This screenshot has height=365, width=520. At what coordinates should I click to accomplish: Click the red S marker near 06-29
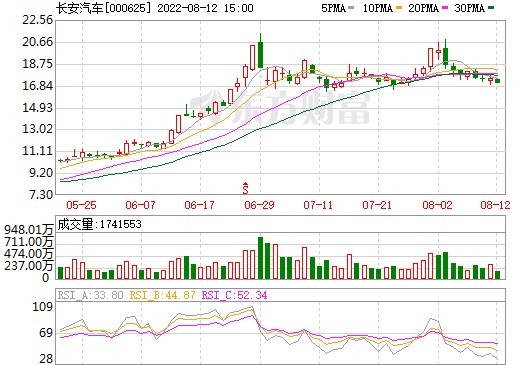click(x=246, y=188)
